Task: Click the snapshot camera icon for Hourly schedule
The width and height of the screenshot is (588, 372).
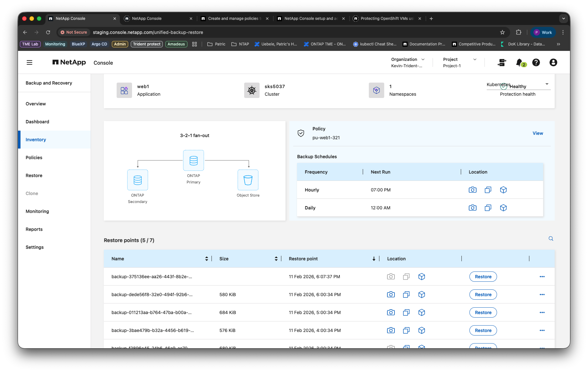Action: coord(473,190)
